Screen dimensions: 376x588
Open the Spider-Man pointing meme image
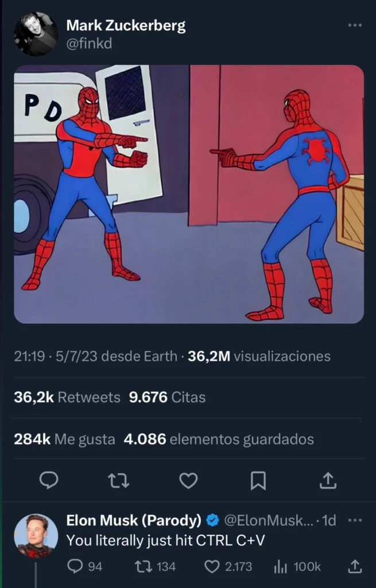[x=188, y=194]
